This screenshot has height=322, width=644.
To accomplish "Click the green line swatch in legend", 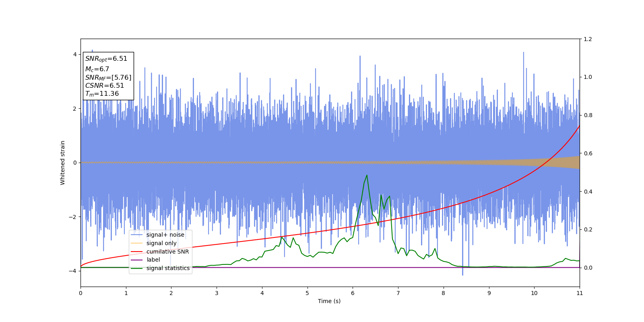I will click(137, 268).
